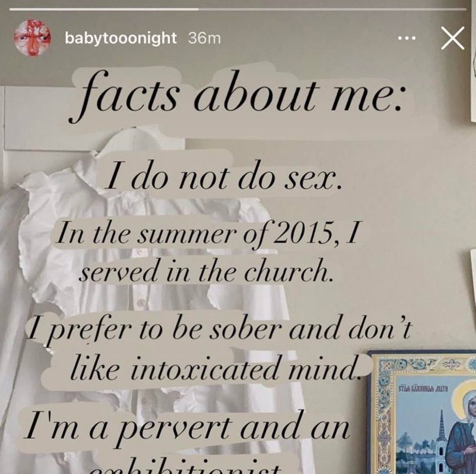Tap the religious icon painting
This screenshot has height=474, width=476.
click(x=421, y=412)
